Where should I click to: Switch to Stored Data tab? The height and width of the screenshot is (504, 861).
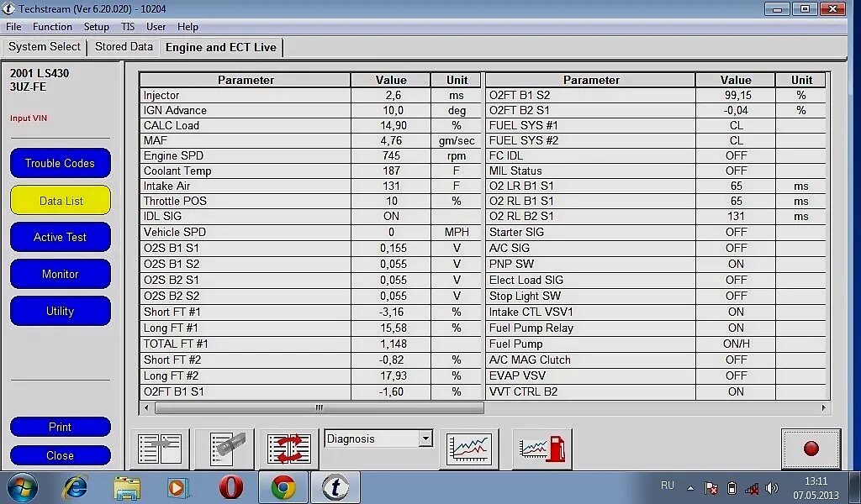124,46
